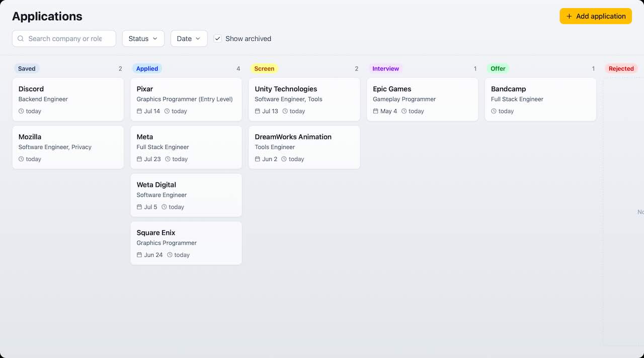Image resolution: width=644 pixels, height=358 pixels.
Task: Click 'Gameplay Programmer' role text
Action: pyautogui.click(x=405, y=99)
